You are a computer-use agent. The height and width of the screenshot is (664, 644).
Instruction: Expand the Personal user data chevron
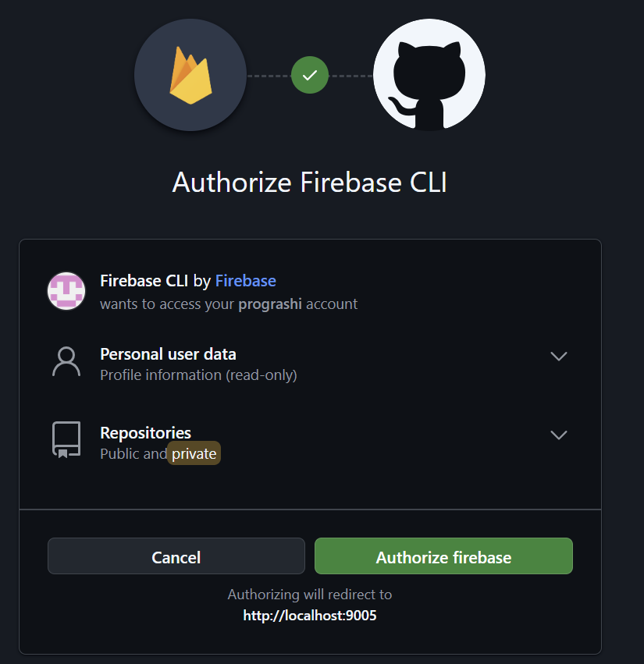click(x=558, y=357)
